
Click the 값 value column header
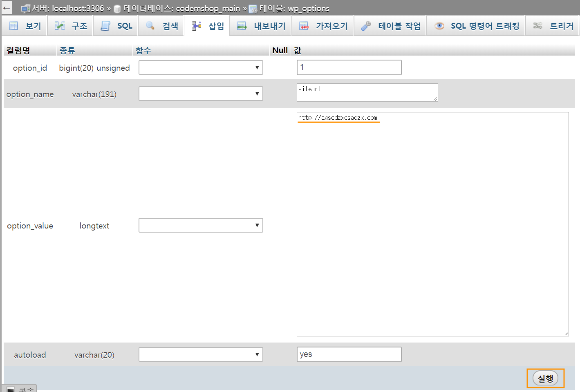[x=298, y=50]
